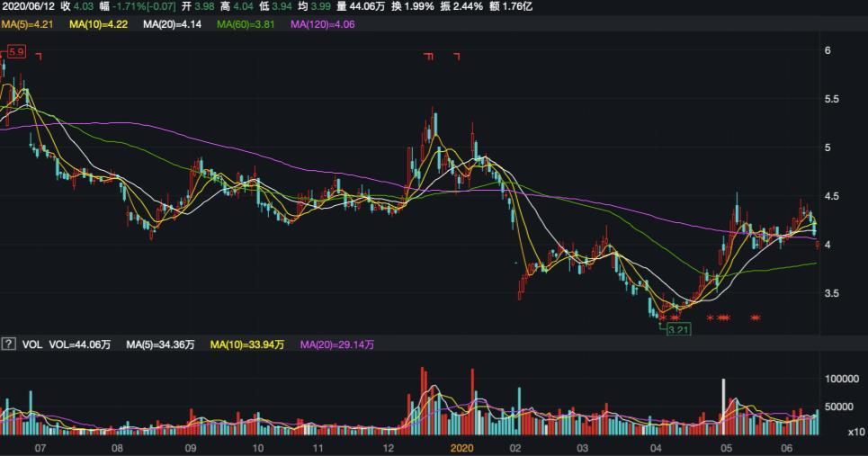Click the 5.5 price level on right axis
Viewport: 868px width, 456px height.
click(833, 99)
